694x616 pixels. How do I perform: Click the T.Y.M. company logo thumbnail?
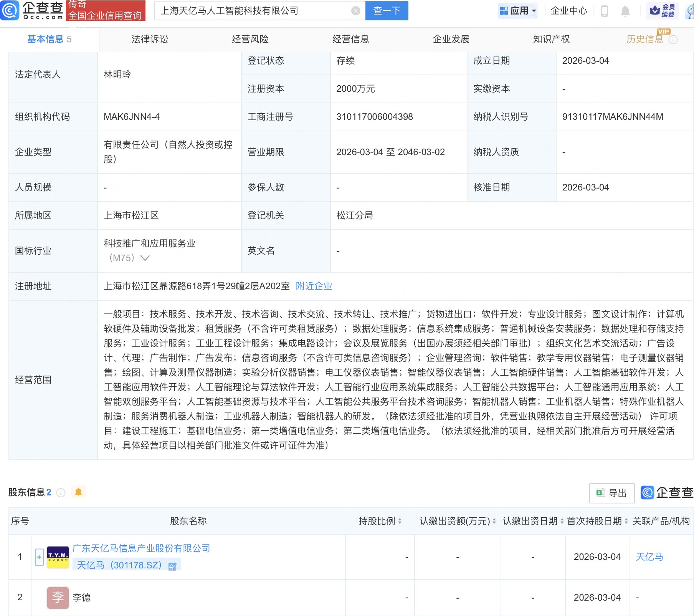[58, 557]
